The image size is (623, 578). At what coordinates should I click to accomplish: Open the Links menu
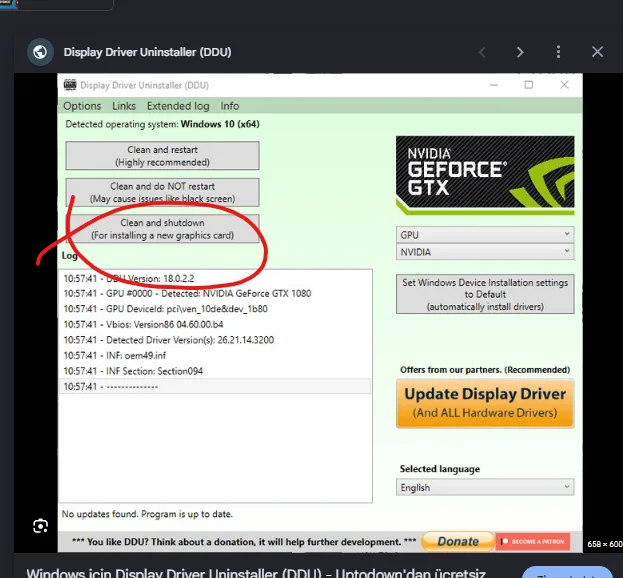pyautogui.click(x=124, y=106)
